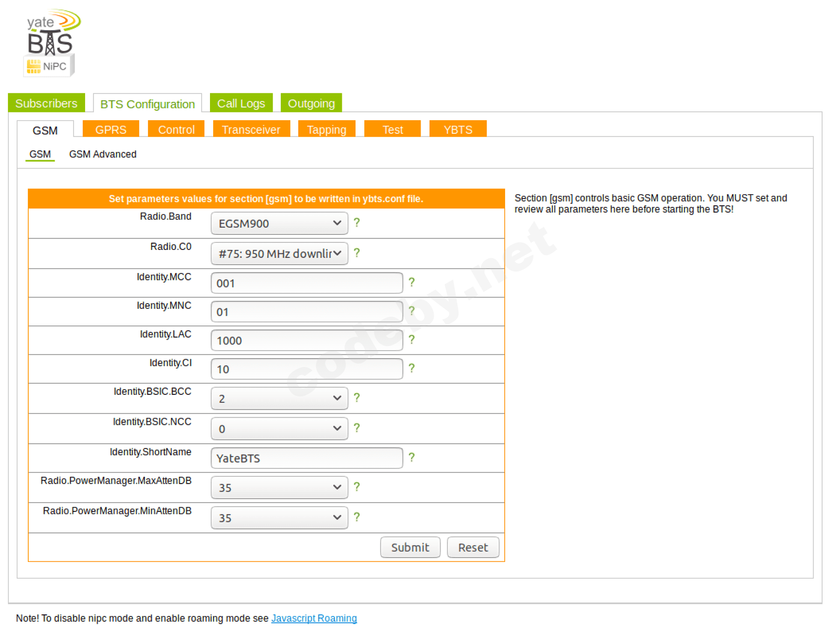The width and height of the screenshot is (840, 628).
Task: Submit the GSM configuration form
Action: click(410, 547)
